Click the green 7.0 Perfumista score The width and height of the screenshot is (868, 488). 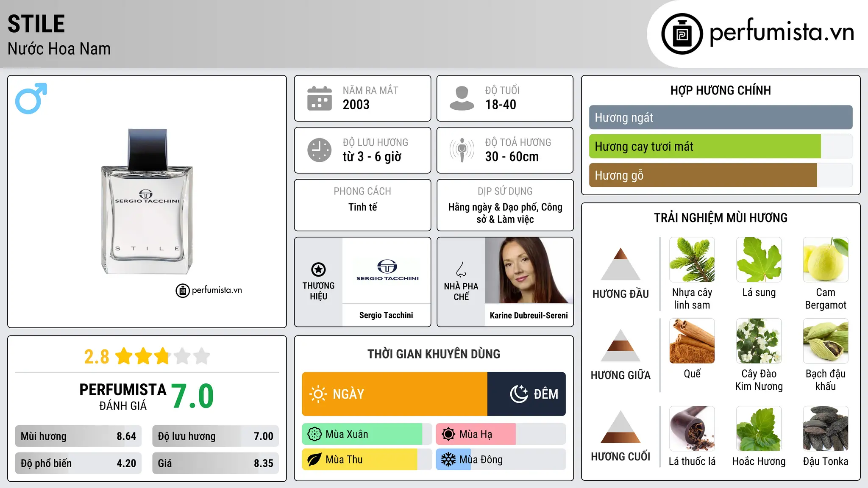click(x=192, y=396)
